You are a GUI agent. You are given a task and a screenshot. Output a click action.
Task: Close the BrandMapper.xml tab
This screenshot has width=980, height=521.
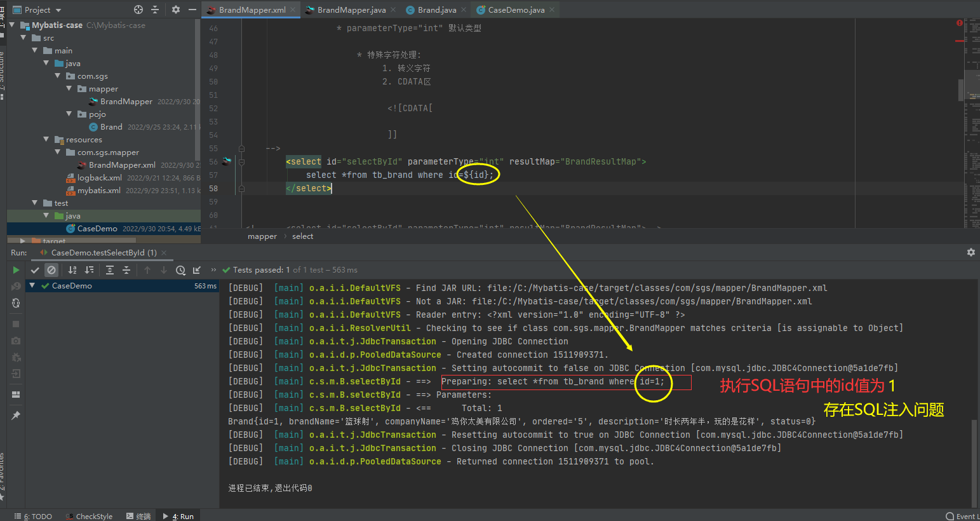point(293,10)
